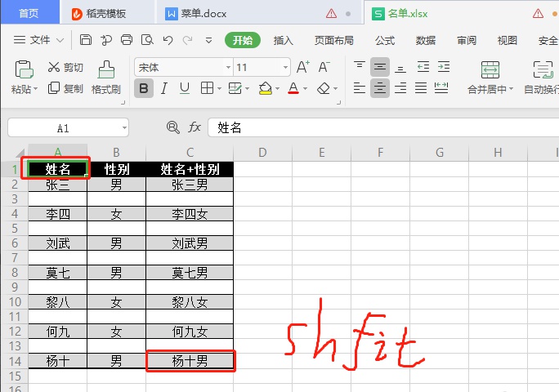Select the Format Painter (格式刷) tool
The width and height of the screenshot is (559, 392).
point(106,78)
